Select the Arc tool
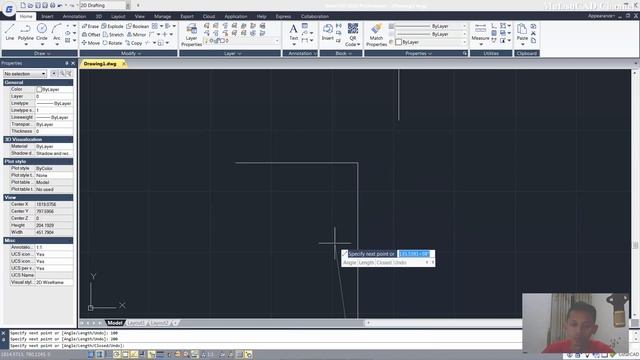 (57, 31)
